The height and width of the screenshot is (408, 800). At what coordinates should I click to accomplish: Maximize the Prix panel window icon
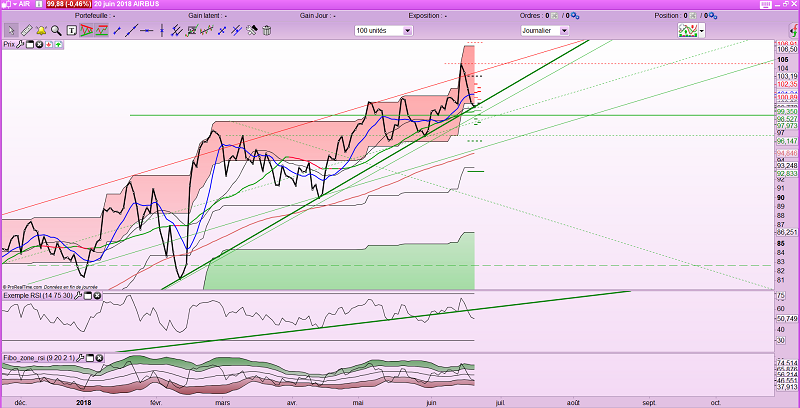30,44
